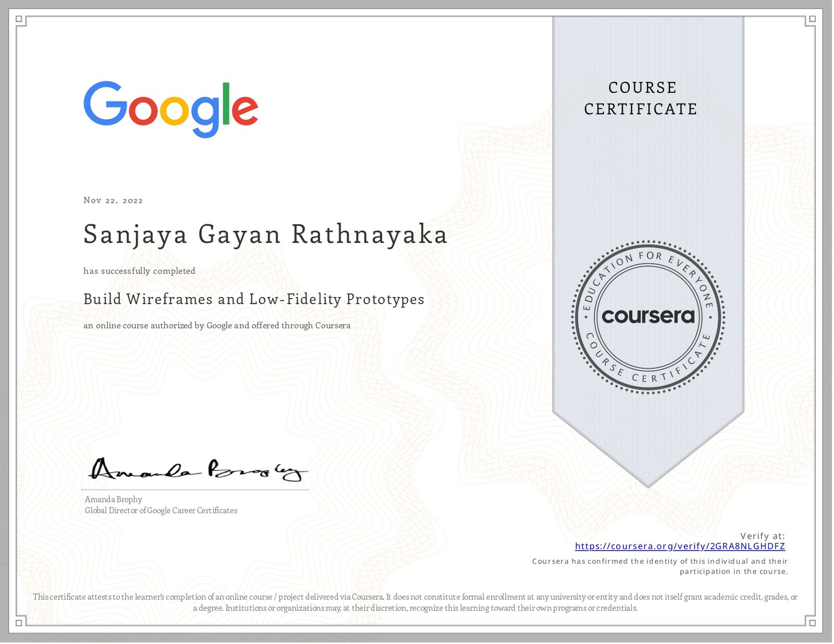
Task: Click the date Nov 22, 2022
Action: pos(113,201)
